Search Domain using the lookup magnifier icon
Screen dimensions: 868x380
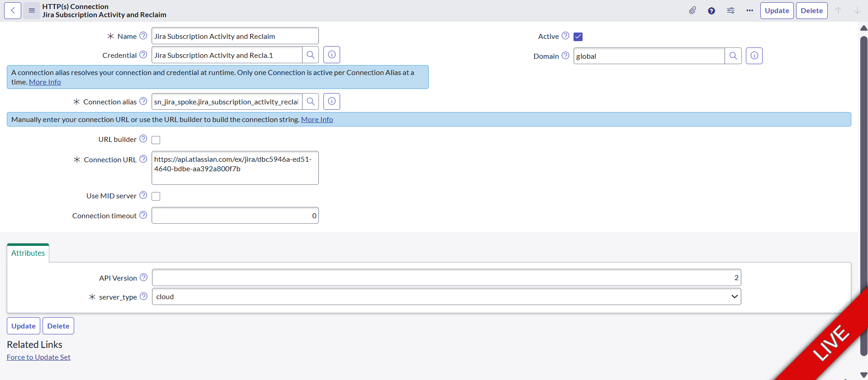coord(733,56)
